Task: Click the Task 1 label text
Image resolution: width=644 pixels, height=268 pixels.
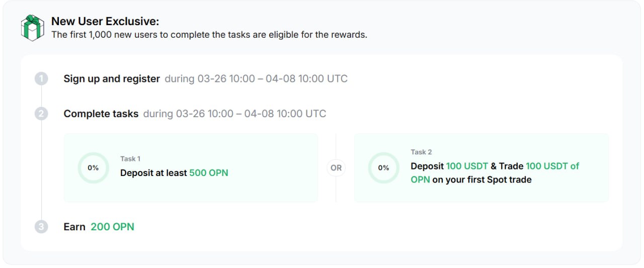Action: tap(130, 159)
